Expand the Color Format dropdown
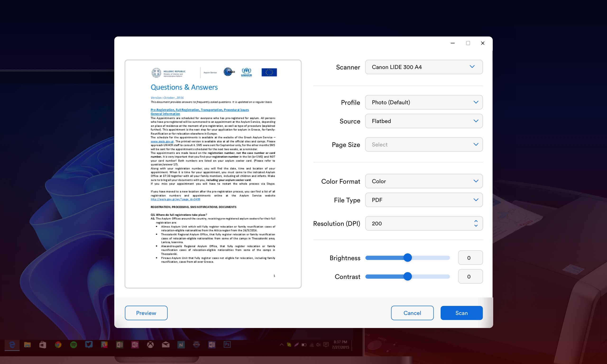 [423, 181]
